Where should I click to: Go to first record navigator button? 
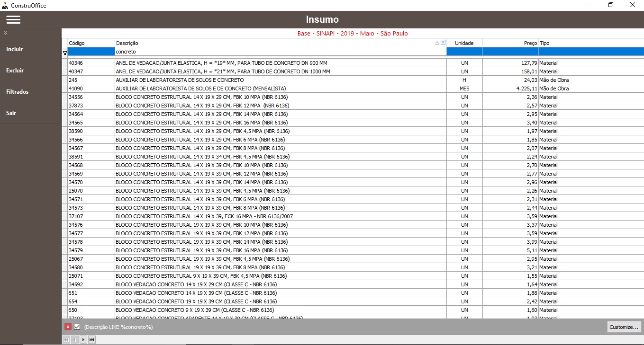(x=66, y=339)
